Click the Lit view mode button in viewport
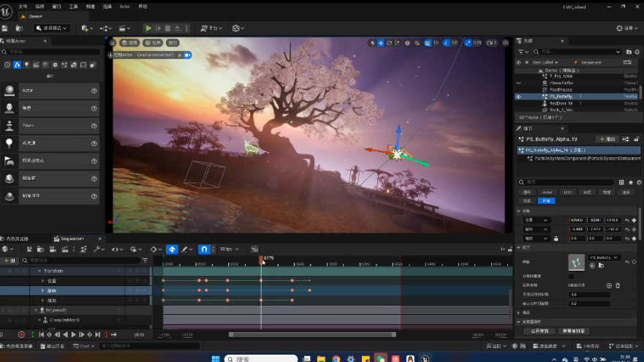644x362 pixels. pyautogui.click(x=153, y=42)
